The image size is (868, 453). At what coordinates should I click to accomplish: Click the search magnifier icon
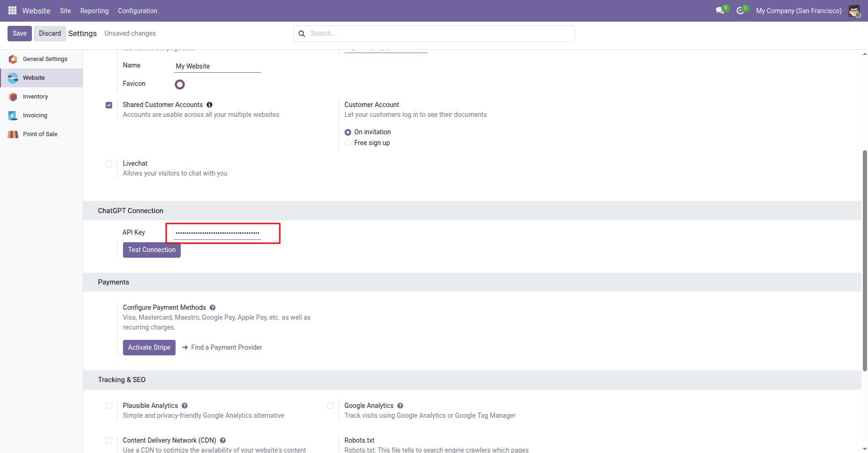(x=302, y=34)
